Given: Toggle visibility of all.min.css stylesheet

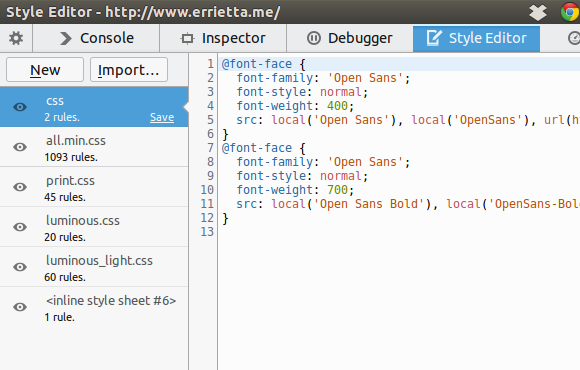Looking at the screenshot, I should point(20,147).
